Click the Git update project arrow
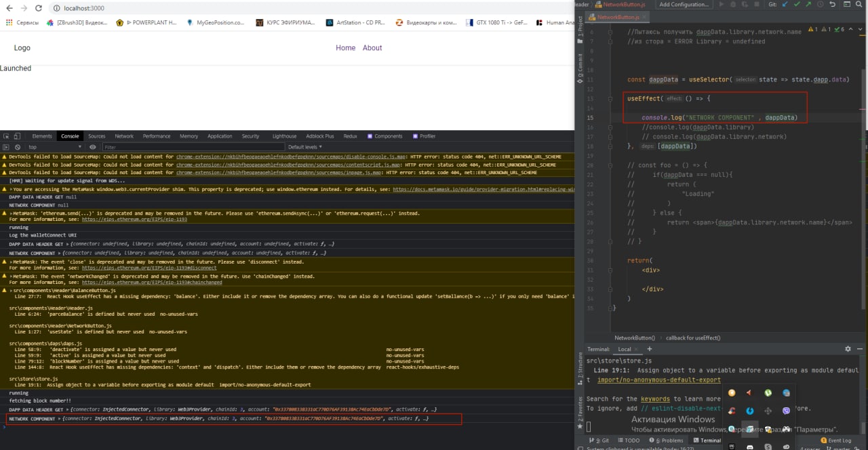Screen dimensions: 868x450 [x=785, y=4]
